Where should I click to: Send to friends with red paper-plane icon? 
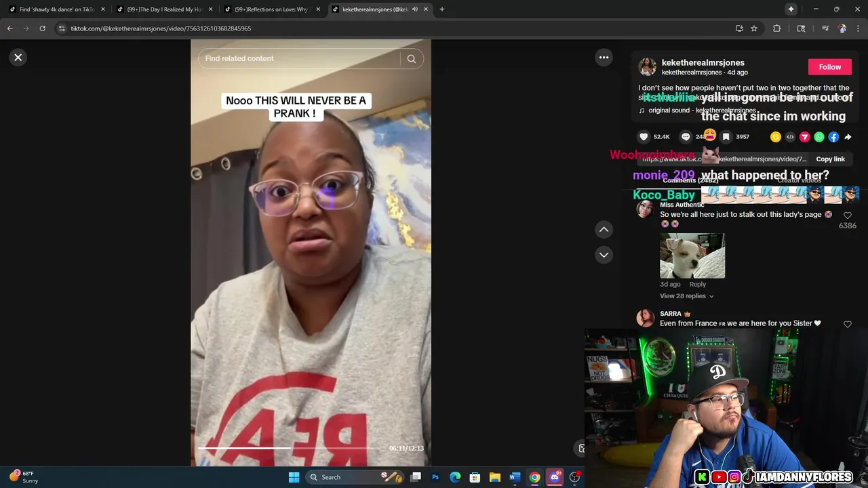[x=805, y=137]
